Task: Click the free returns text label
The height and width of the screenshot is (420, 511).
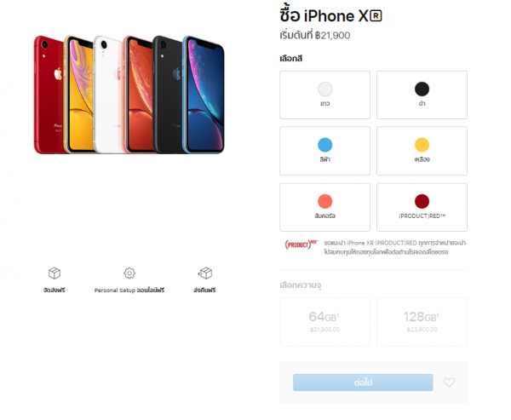Action: coord(204,290)
